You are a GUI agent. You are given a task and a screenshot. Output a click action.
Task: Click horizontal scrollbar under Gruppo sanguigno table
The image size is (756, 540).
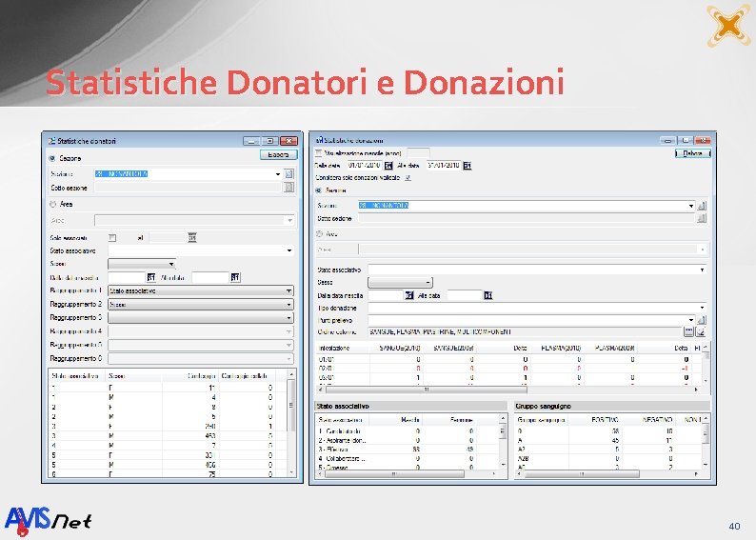point(608,474)
